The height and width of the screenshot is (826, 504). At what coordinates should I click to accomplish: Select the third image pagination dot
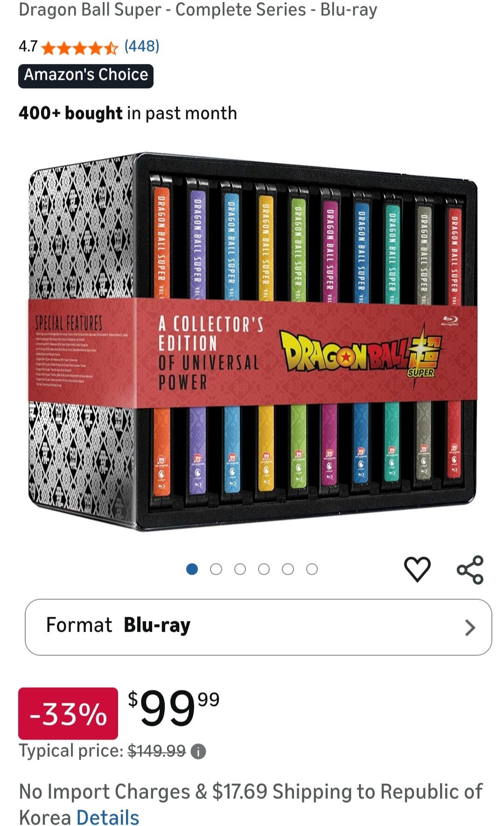coord(240,569)
